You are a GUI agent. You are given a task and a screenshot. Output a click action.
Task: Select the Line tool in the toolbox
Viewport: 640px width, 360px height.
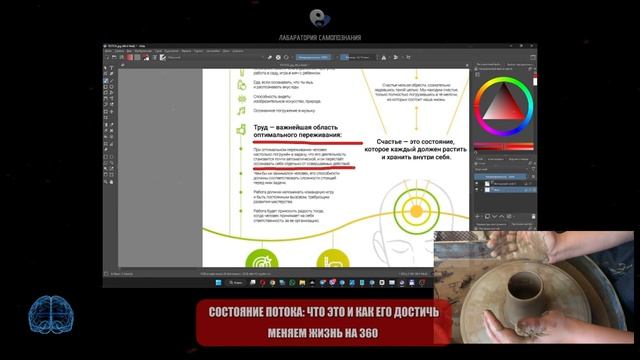(x=111, y=81)
